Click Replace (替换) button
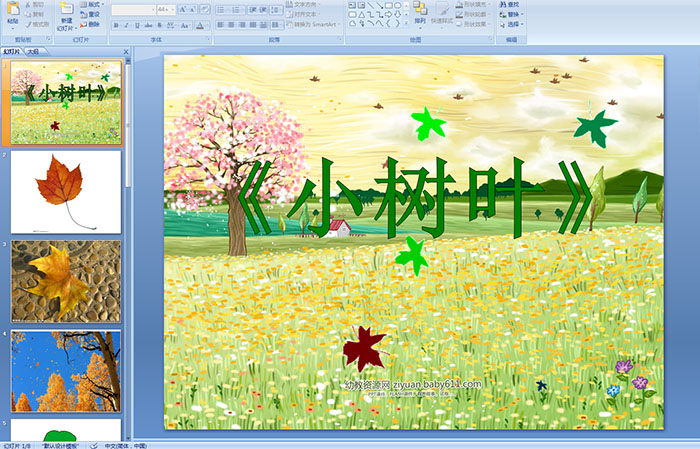 [511, 14]
